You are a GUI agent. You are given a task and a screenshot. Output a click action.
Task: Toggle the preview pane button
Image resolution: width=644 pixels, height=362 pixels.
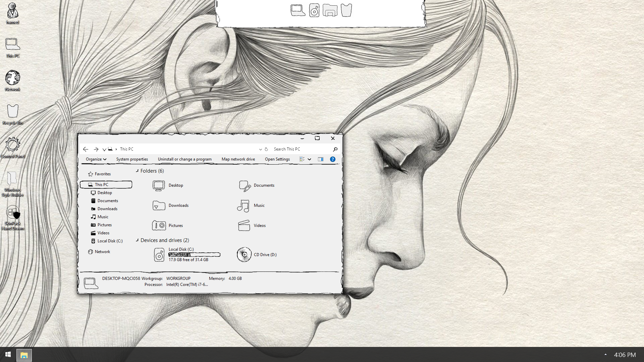point(321,159)
